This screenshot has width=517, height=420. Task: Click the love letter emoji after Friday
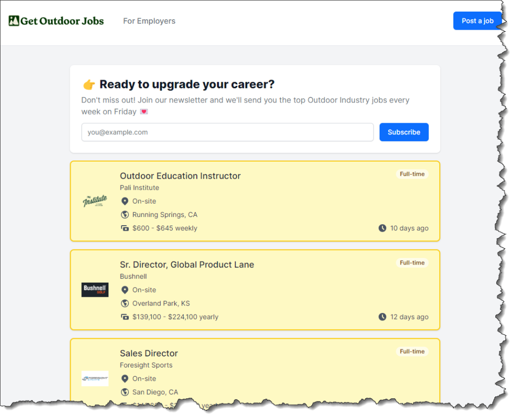(x=144, y=112)
